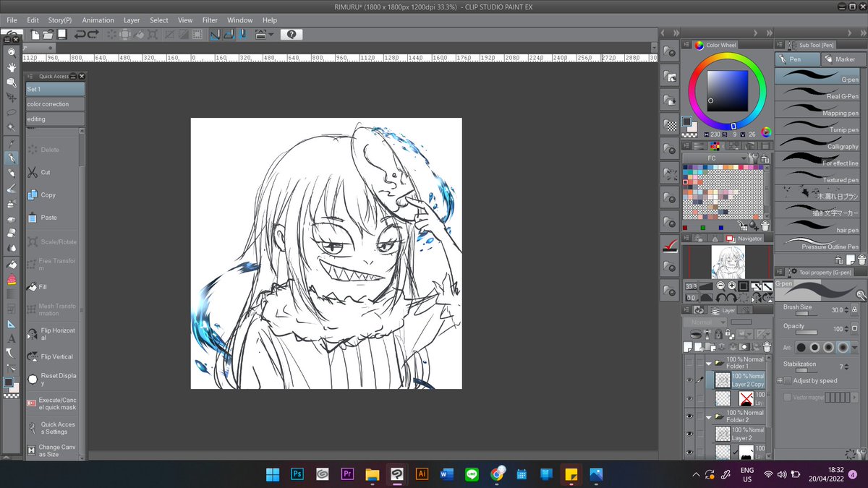
Task: Open the File menu
Action: (12, 20)
